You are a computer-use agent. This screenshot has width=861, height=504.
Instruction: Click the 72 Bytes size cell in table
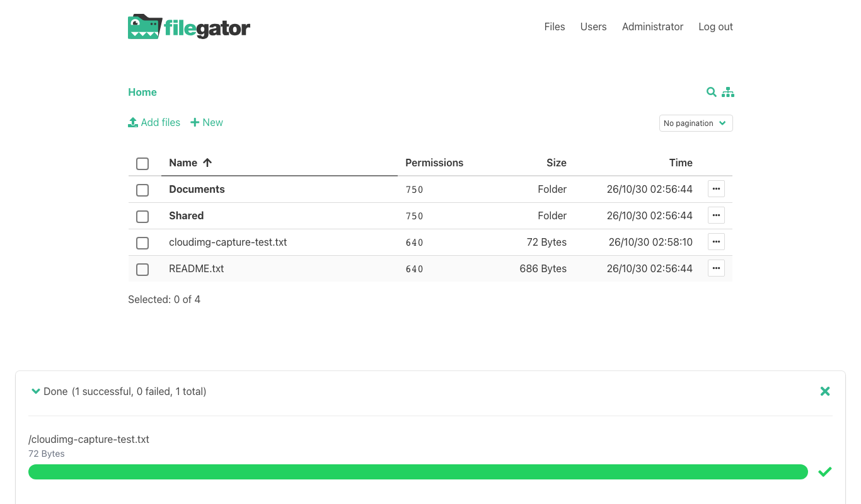[546, 242]
